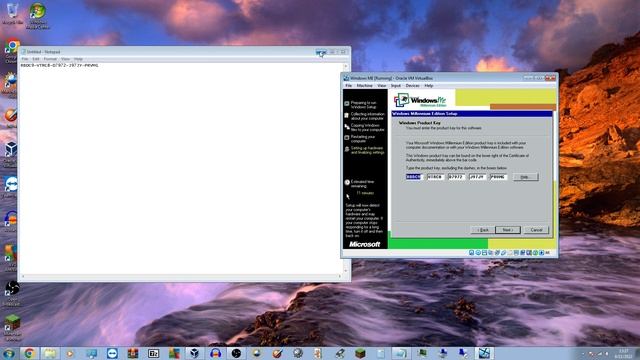Open Minecraft grass block taskbar icon
The width and height of the screenshot is (640, 360).
click(360, 353)
